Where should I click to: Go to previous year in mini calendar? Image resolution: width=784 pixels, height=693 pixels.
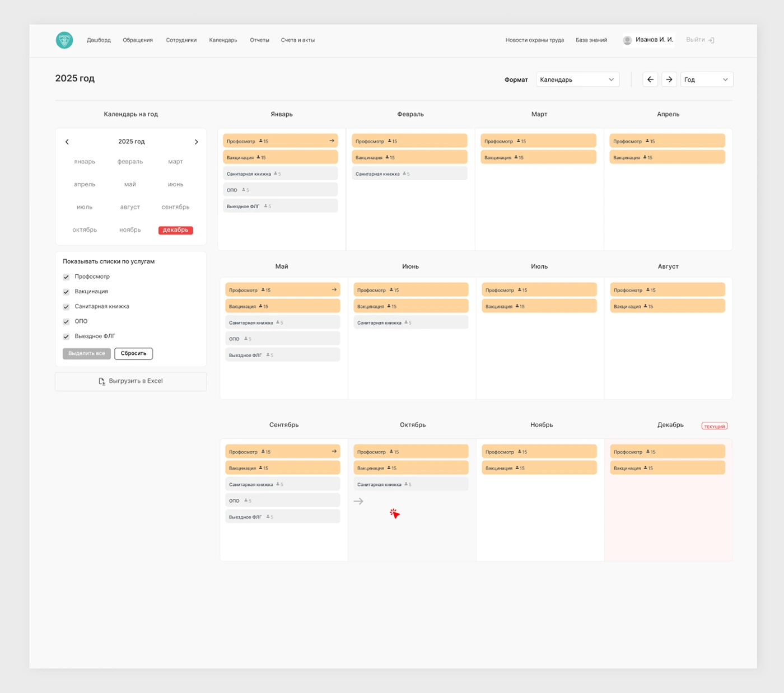(67, 142)
